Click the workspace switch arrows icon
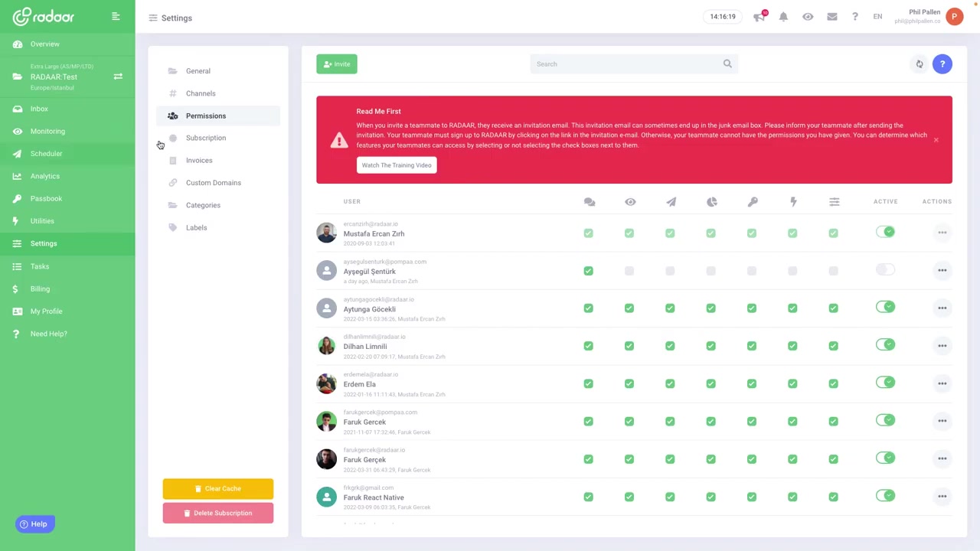Image resolution: width=980 pixels, height=551 pixels. point(118,77)
